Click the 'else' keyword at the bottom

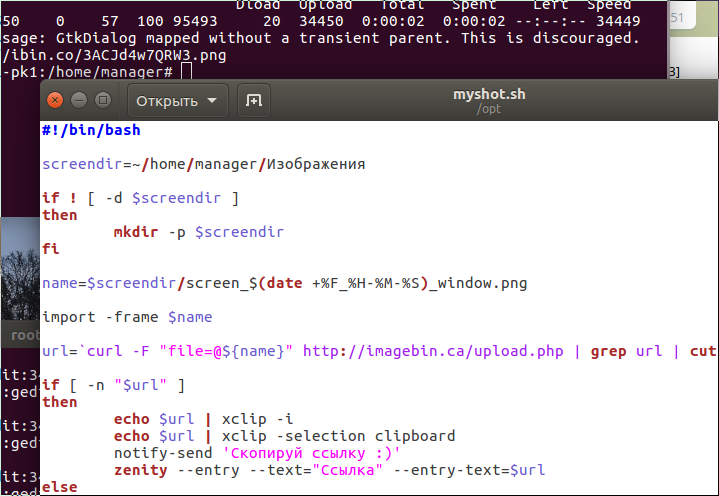[60, 487]
